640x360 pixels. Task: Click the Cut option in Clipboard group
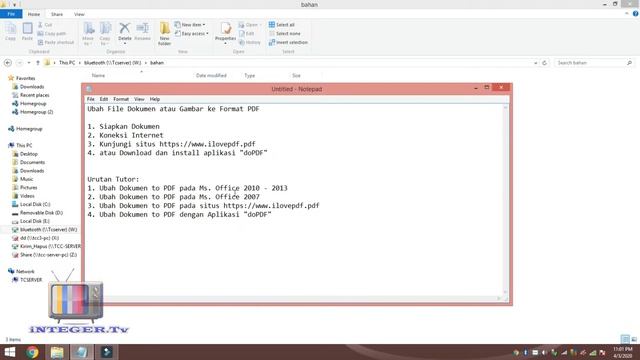45,25
